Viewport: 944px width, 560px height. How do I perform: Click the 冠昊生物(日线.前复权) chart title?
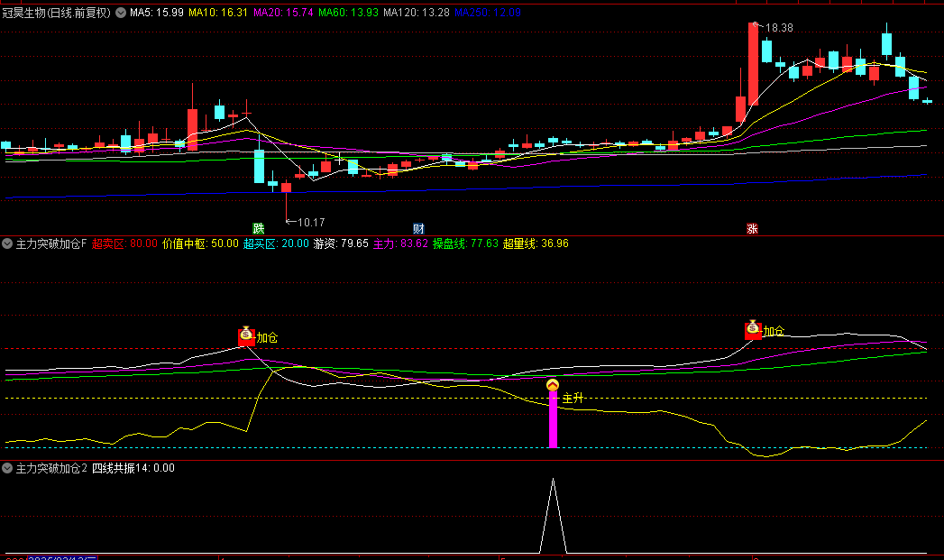(x=57, y=12)
